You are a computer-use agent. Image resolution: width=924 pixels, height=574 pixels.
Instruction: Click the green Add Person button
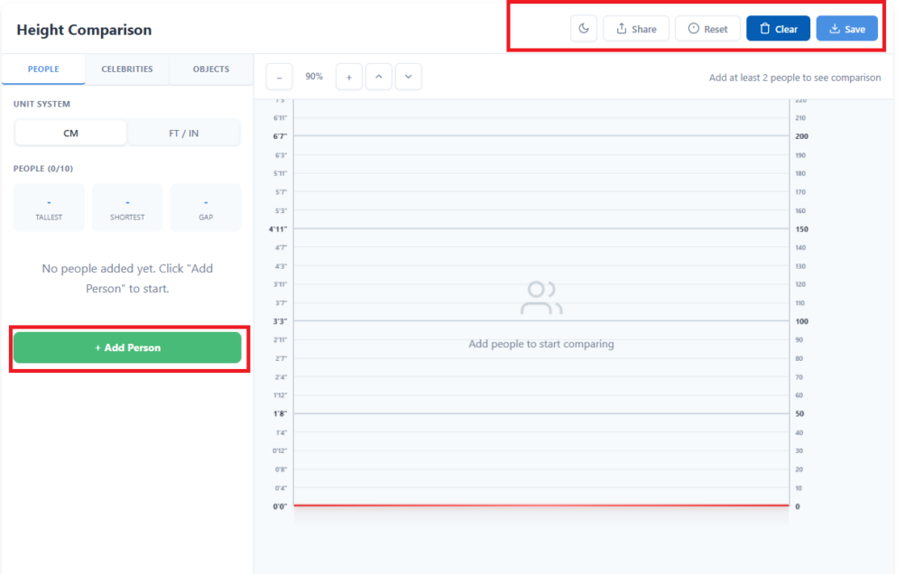[127, 347]
